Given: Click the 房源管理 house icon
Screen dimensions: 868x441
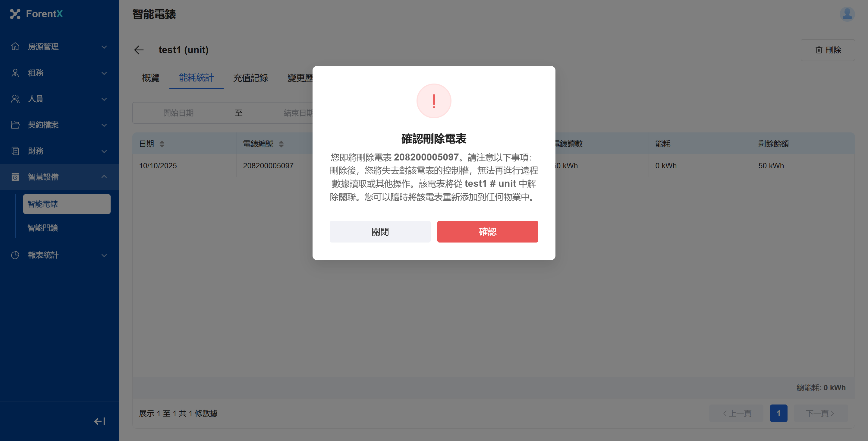Looking at the screenshot, I should point(15,46).
